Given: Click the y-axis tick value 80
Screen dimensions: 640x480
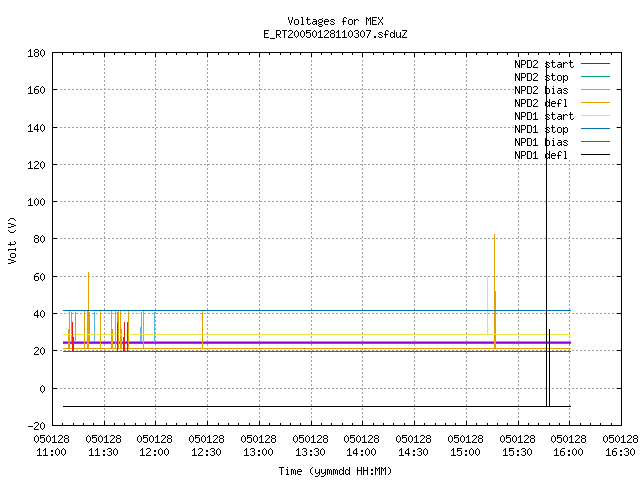Looking at the screenshot, I should [39, 239].
